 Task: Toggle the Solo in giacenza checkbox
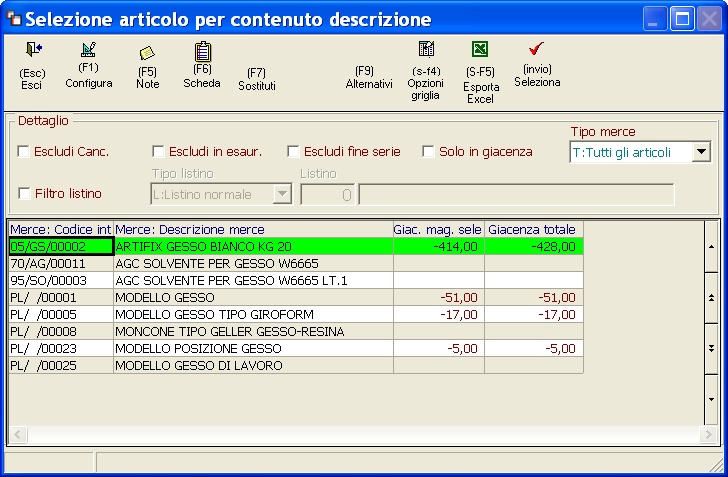point(428,151)
